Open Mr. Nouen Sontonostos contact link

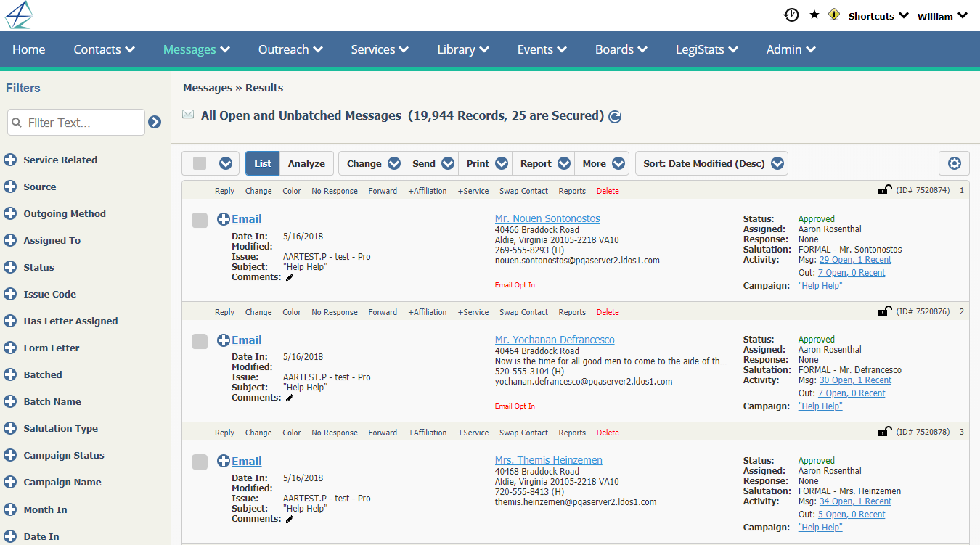point(547,218)
